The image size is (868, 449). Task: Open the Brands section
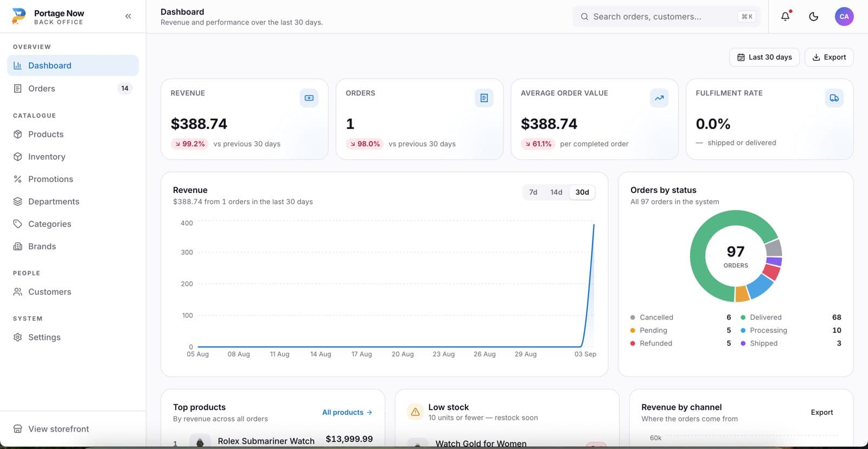pyautogui.click(x=73, y=246)
